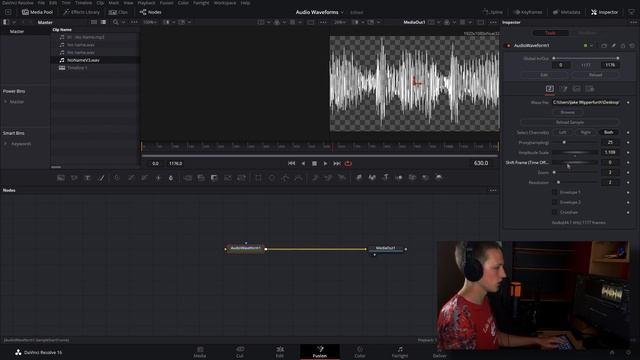This screenshot has height=360, width=640.
Task: Open the Playback menu
Action: pyautogui.click(x=146, y=3)
